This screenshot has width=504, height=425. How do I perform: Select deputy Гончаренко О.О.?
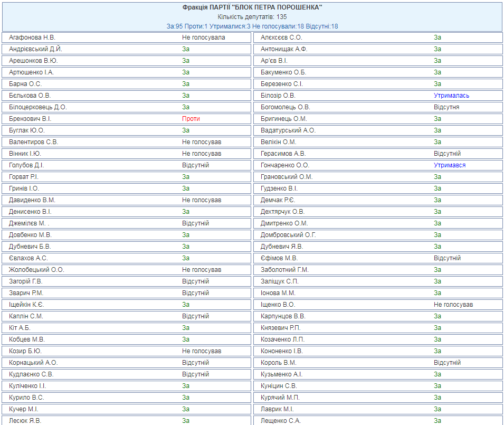[x=285, y=165]
